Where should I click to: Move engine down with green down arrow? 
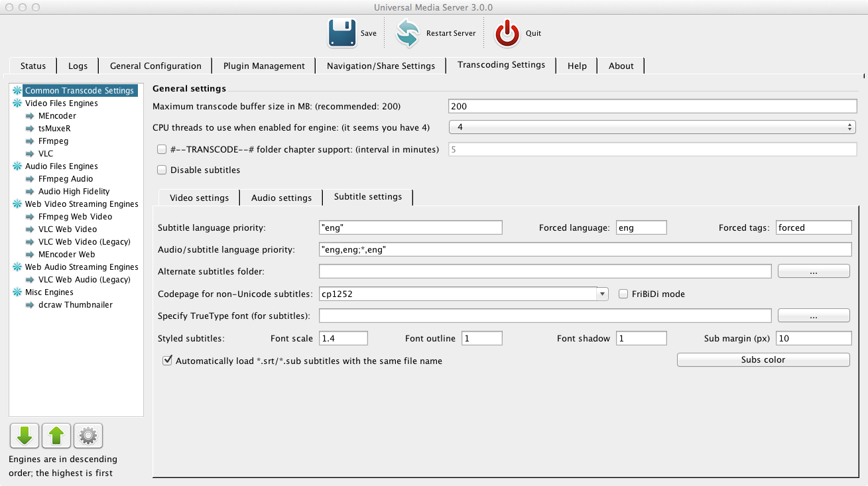click(x=25, y=436)
